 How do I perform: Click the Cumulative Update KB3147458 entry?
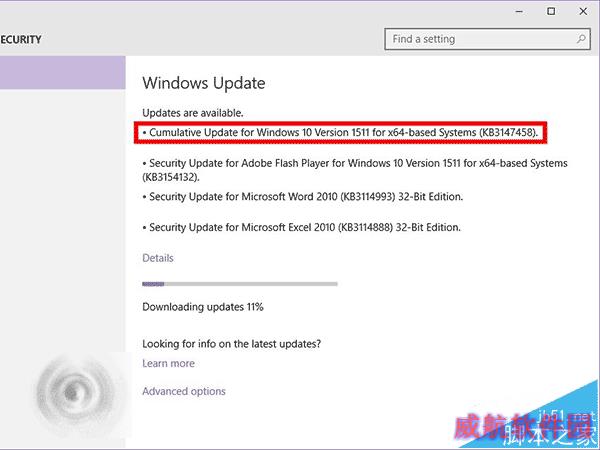coord(340,132)
